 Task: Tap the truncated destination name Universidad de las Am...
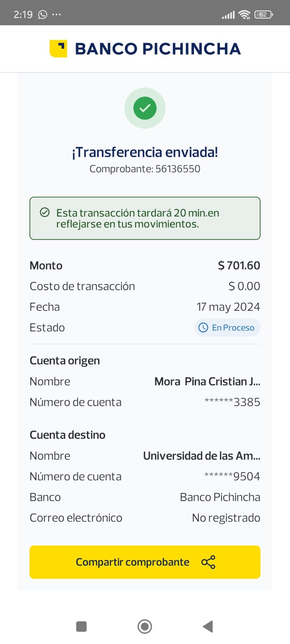201,456
